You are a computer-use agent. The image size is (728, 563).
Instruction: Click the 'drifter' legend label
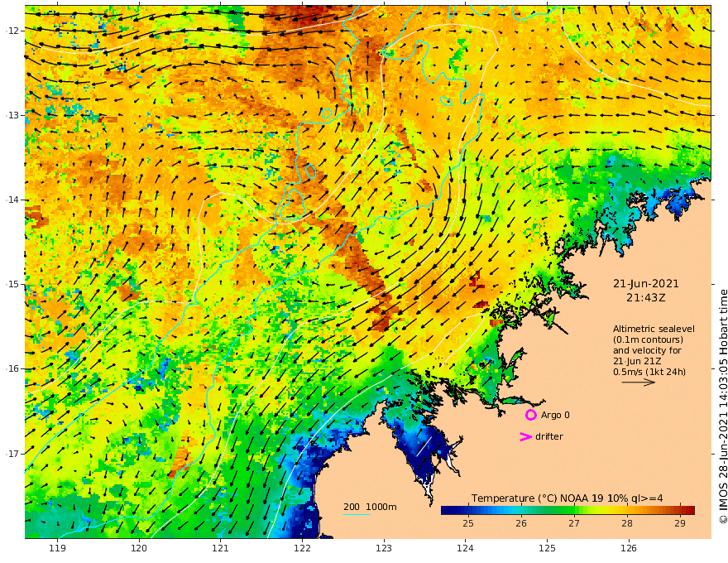pyautogui.click(x=549, y=436)
